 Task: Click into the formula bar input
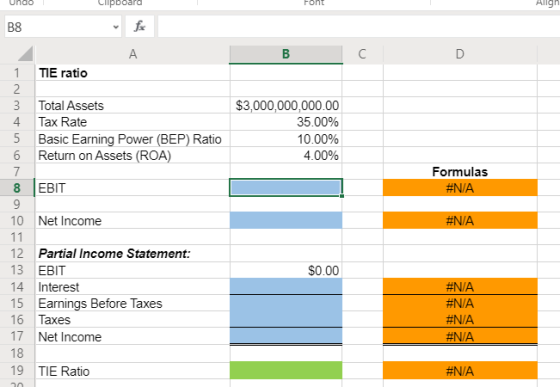(359, 26)
